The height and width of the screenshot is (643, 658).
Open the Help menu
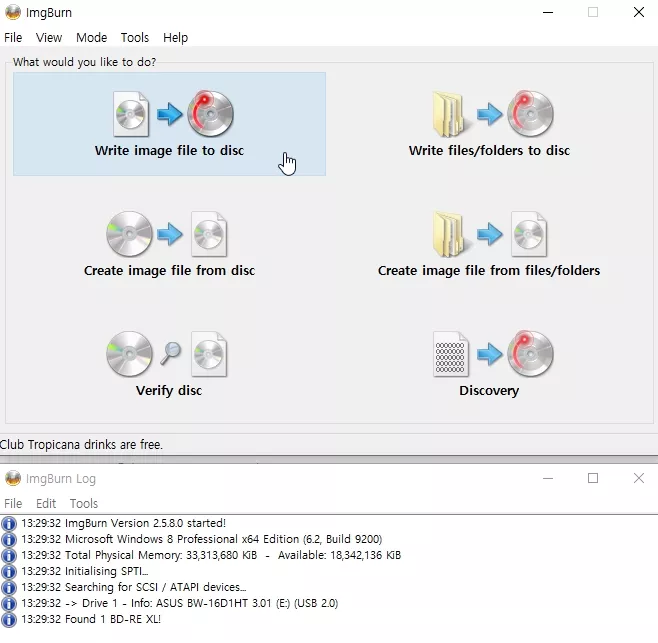tap(175, 38)
